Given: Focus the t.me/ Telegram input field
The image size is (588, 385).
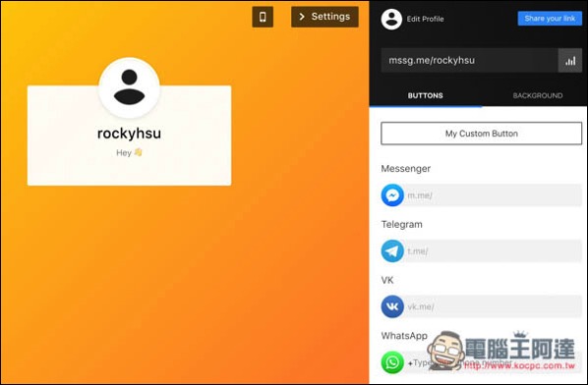Looking at the screenshot, I should (x=493, y=250).
